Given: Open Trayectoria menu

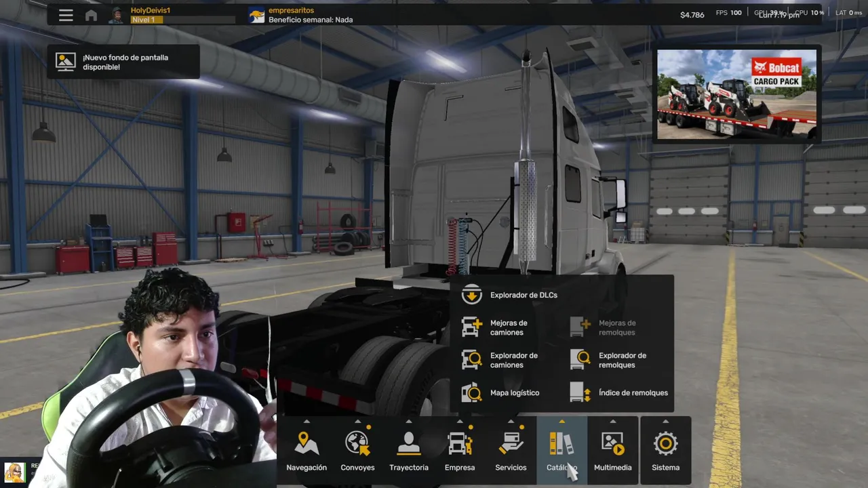Looking at the screenshot, I should 409,451.
